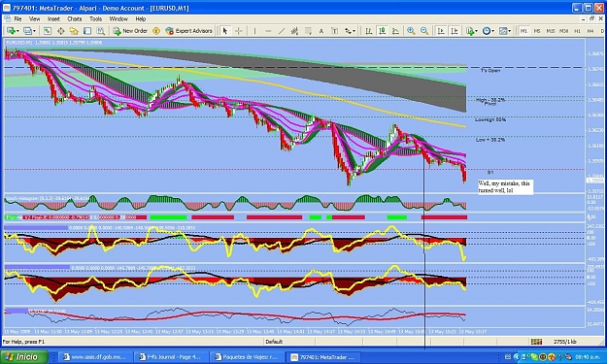Image resolution: width=607 pixels, height=364 pixels.
Task: Select the M1 timeframe button
Action: tap(523, 31)
